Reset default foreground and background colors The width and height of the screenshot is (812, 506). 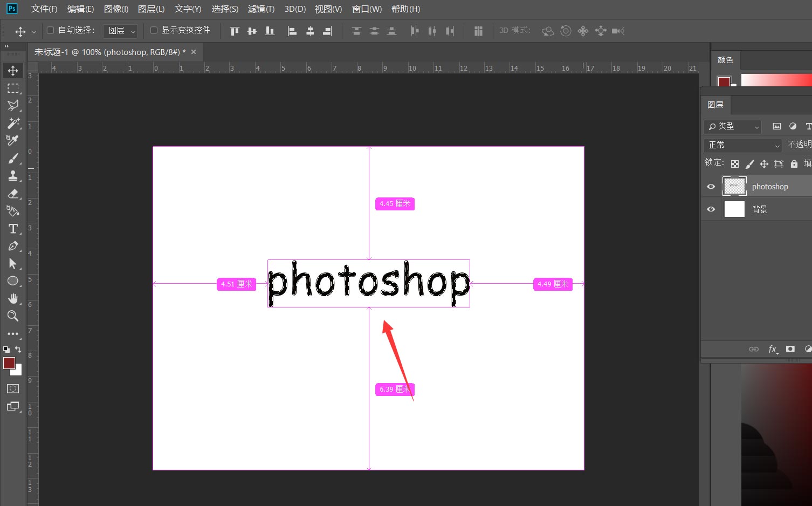pos(6,350)
